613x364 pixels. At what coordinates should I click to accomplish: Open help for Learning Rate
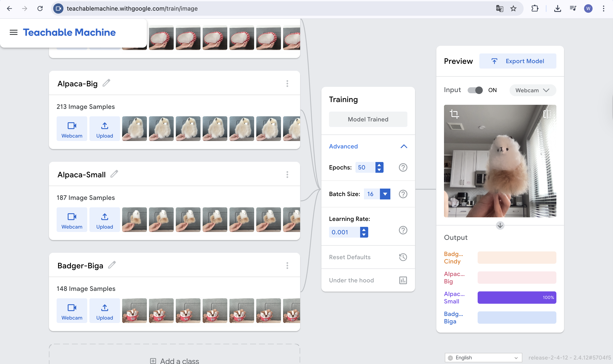pyautogui.click(x=403, y=230)
